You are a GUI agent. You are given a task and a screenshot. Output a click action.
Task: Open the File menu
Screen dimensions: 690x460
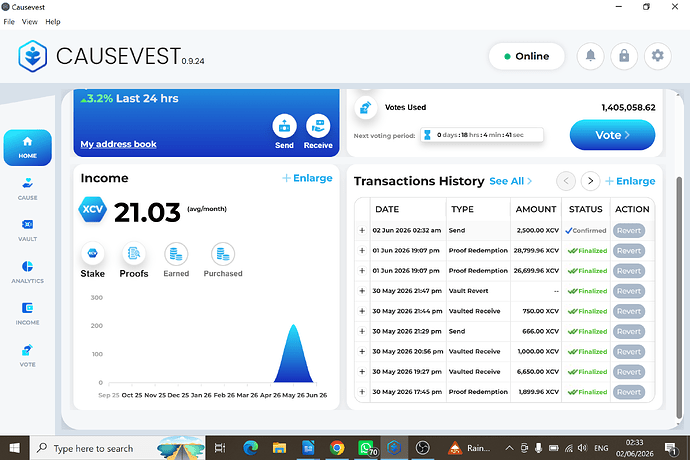pos(9,22)
